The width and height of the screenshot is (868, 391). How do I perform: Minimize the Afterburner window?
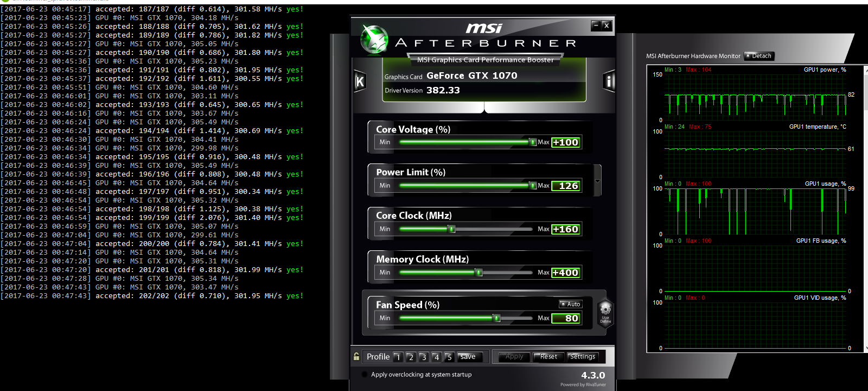pos(596,25)
